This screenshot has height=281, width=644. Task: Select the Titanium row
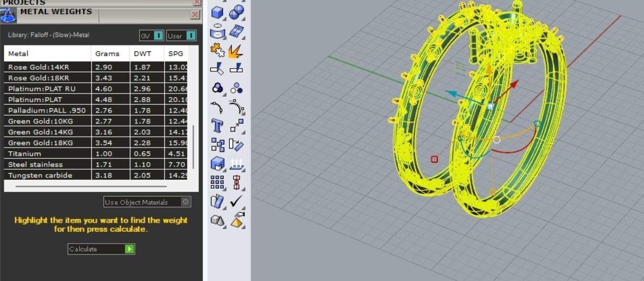(96, 154)
